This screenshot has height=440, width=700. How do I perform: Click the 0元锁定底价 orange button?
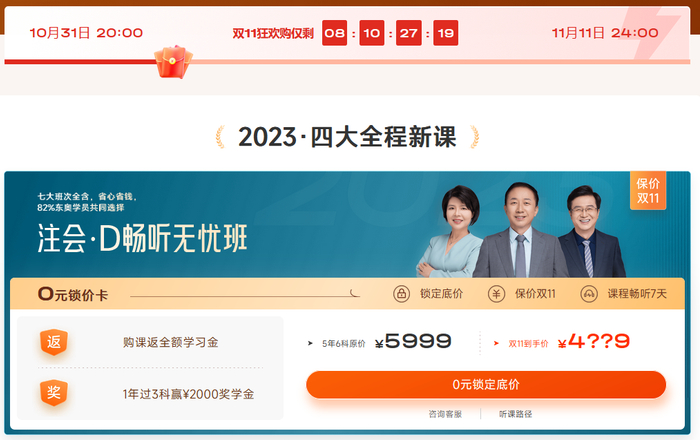click(x=486, y=384)
